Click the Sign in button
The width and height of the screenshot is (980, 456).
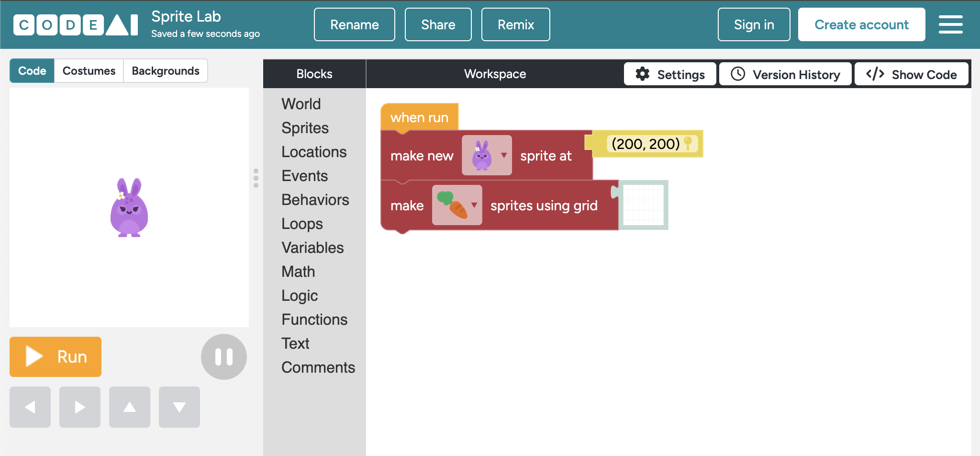(754, 24)
